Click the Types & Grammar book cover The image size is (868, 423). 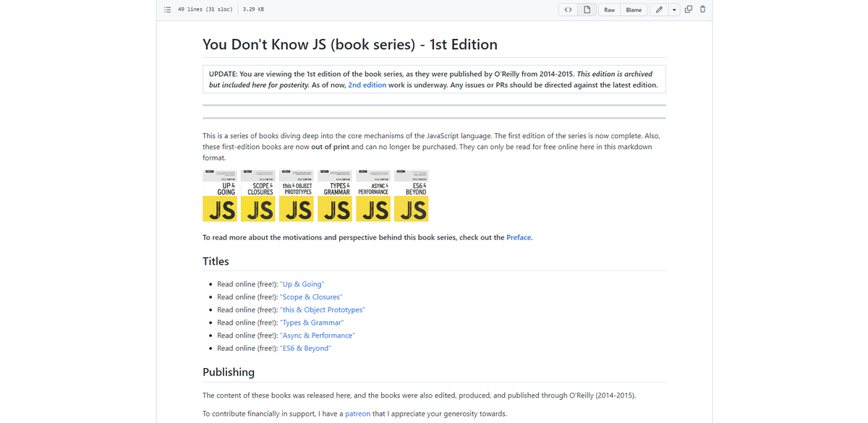coord(334,195)
